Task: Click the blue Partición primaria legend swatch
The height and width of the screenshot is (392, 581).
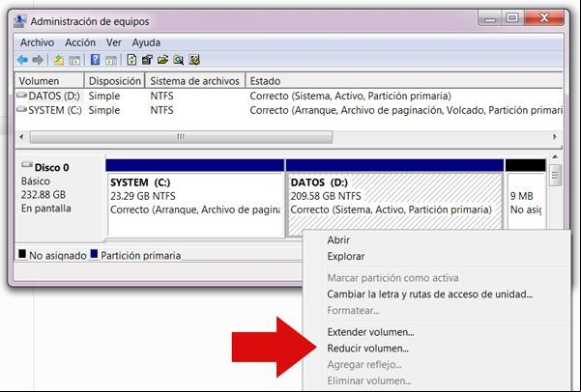Action: coord(94,254)
